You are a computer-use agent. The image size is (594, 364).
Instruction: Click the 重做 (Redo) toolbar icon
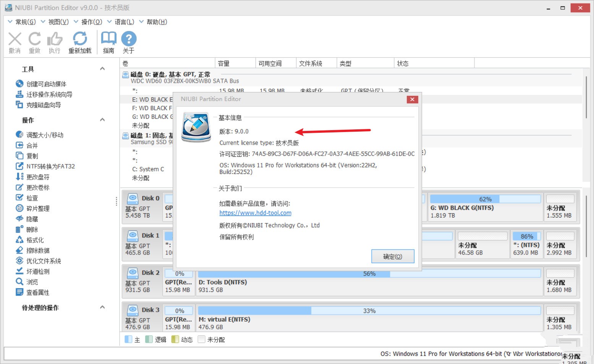(x=35, y=39)
